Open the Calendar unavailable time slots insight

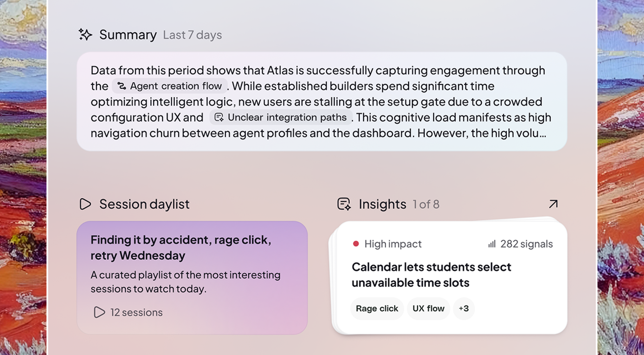[431, 275]
